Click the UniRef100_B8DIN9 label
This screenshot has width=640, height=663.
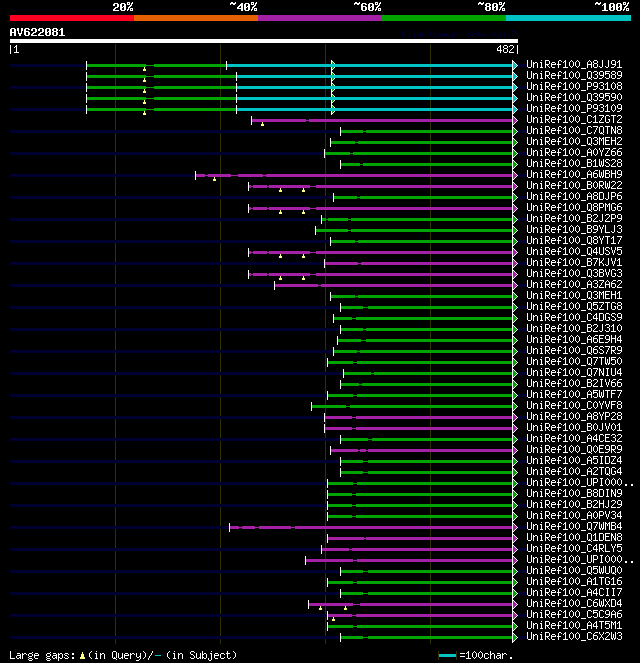click(x=574, y=493)
